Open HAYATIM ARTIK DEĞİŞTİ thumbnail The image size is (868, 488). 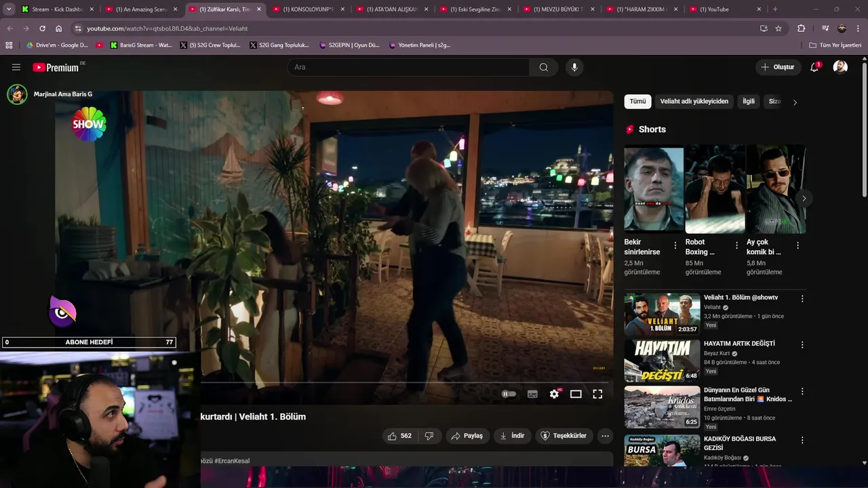(x=662, y=361)
